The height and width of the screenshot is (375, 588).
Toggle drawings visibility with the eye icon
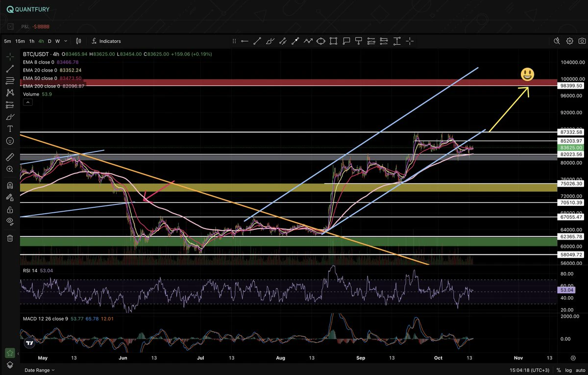[10, 221]
